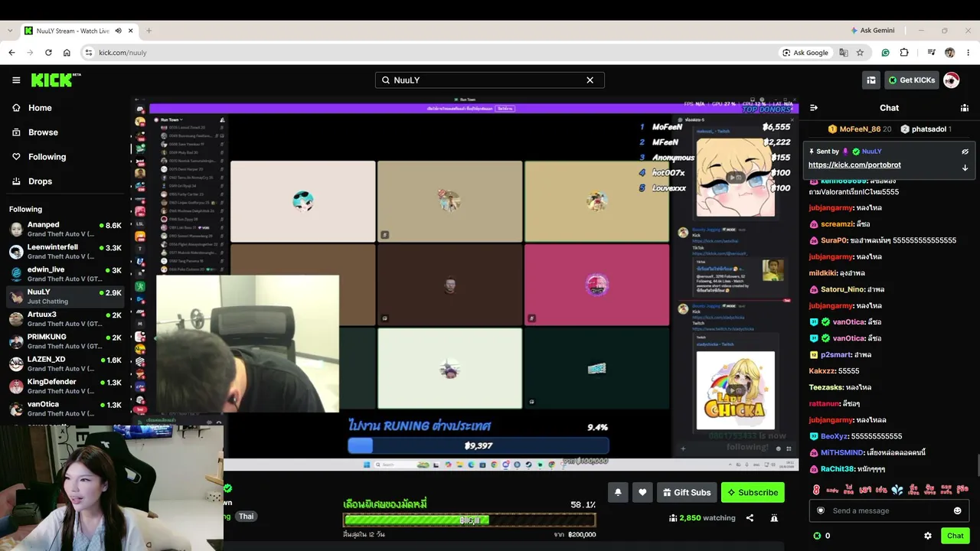This screenshot has height=551, width=980.
Task: Click the Get KICKs button
Action: click(911, 80)
